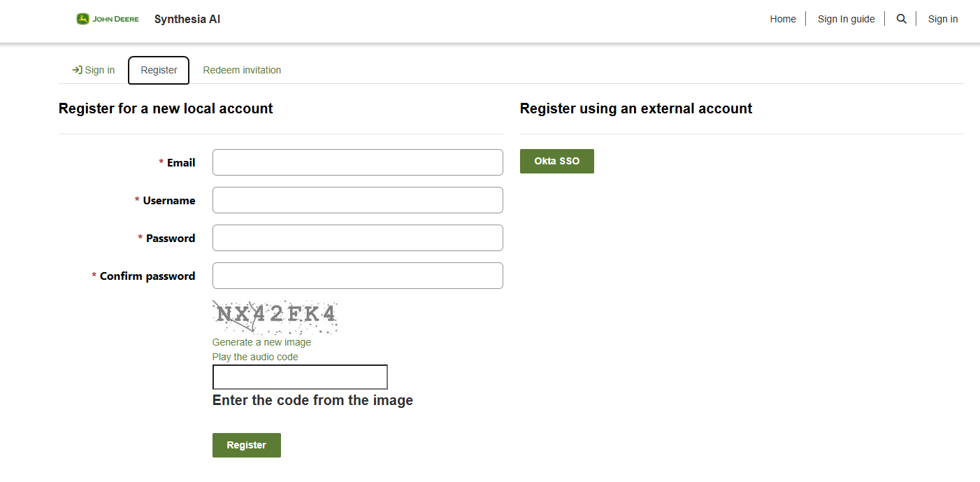
Task: Select the Password text box
Action: (357, 238)
